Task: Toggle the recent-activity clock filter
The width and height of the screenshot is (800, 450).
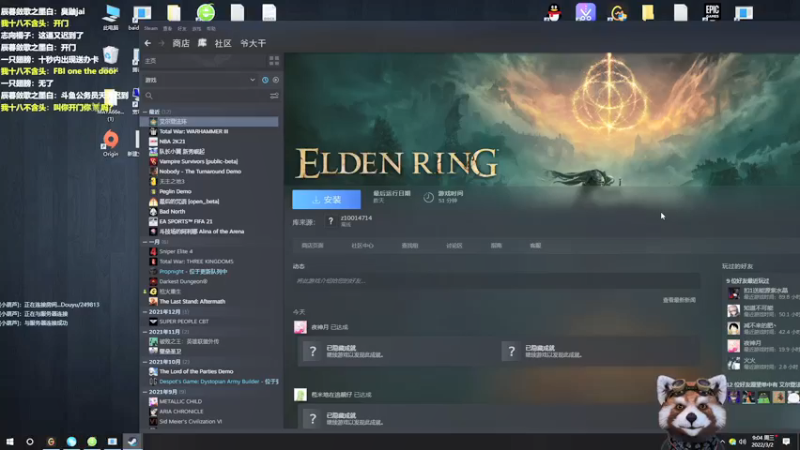Action: click(x=265, y=80)
